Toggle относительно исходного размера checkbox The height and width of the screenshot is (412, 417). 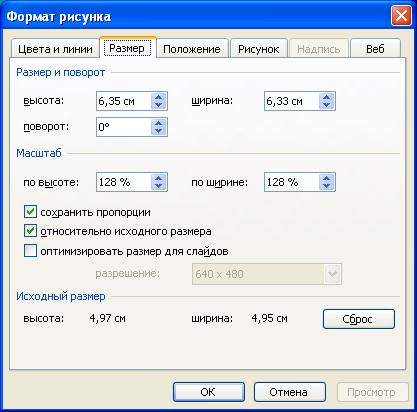(30, 231)
